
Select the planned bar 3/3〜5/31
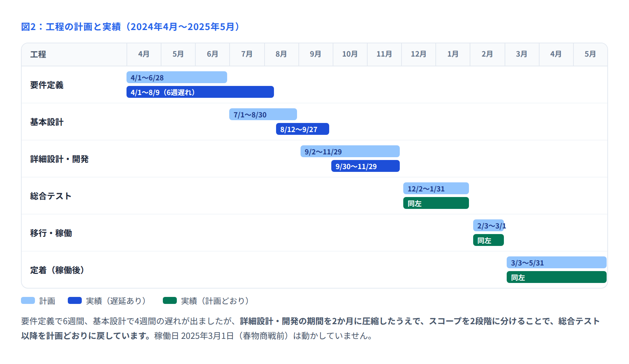point(557,262)
